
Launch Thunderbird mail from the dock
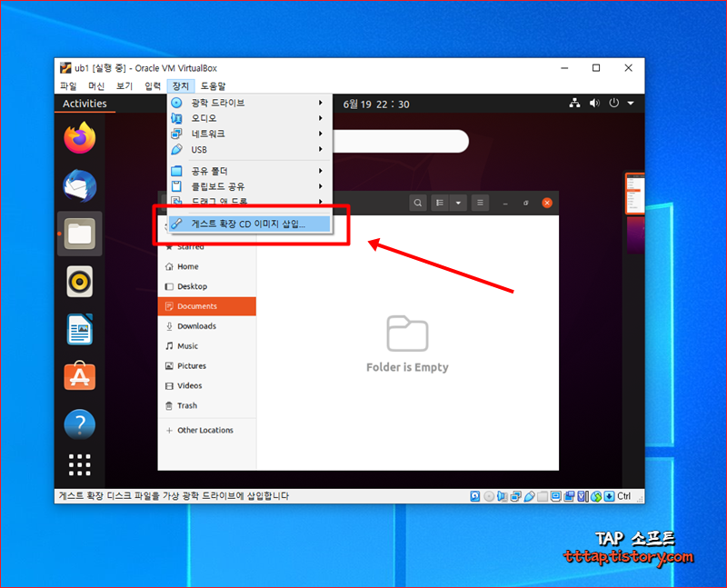(x=80, y=186)
